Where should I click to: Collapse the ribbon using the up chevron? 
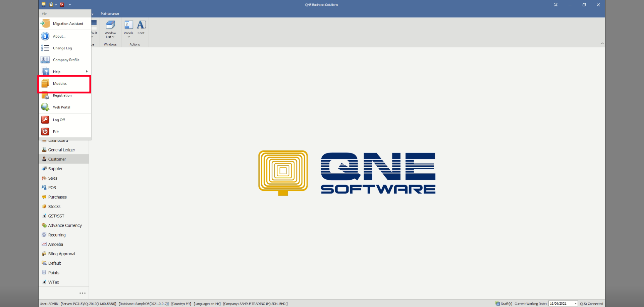tap(602, 43)
